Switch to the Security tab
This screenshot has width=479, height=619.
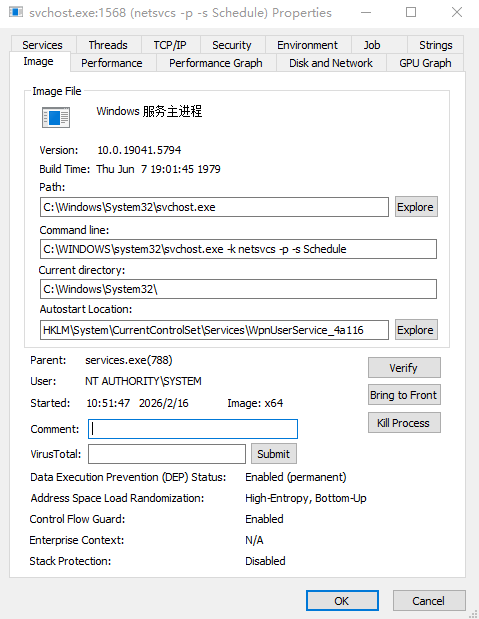point(232,45)
